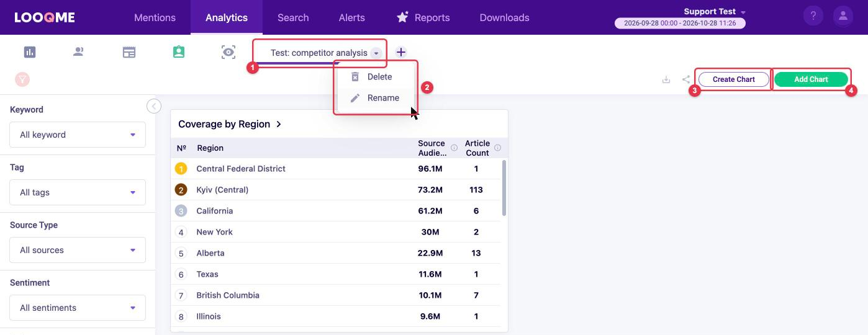Open the All sentiments dropdown
The image size is (868, 335).
78,308
